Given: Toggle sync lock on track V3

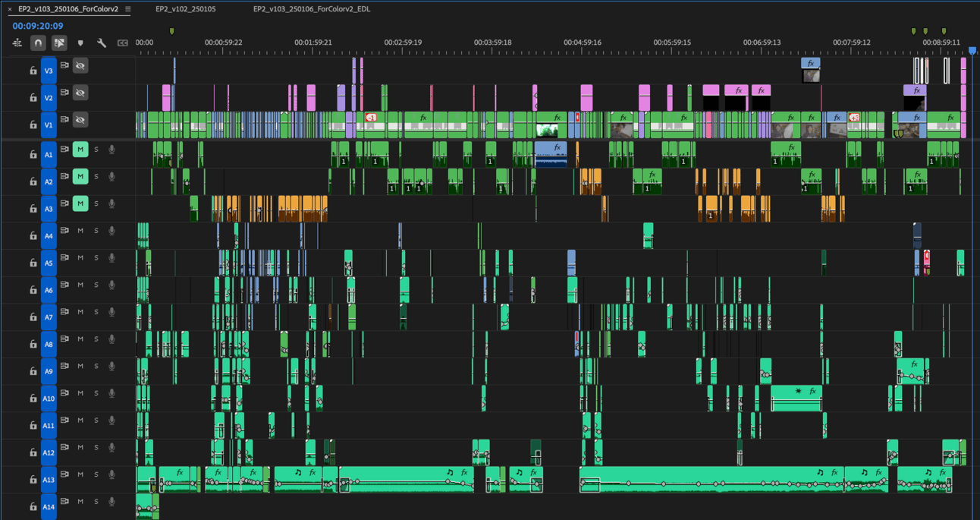Looking at the screenshot, I should (64, 65).
